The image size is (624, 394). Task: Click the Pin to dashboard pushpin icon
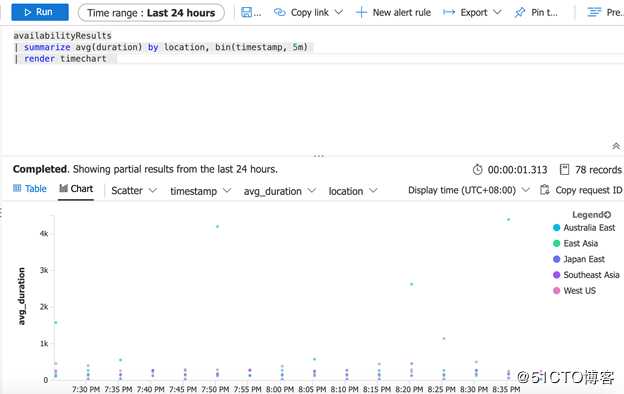[519, 13]
